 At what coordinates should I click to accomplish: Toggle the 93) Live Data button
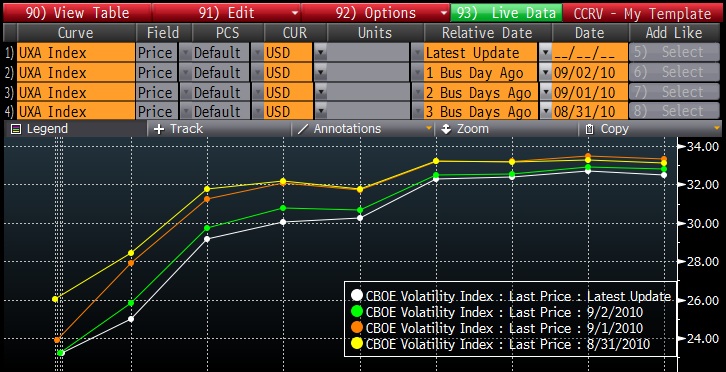[507, 13]
